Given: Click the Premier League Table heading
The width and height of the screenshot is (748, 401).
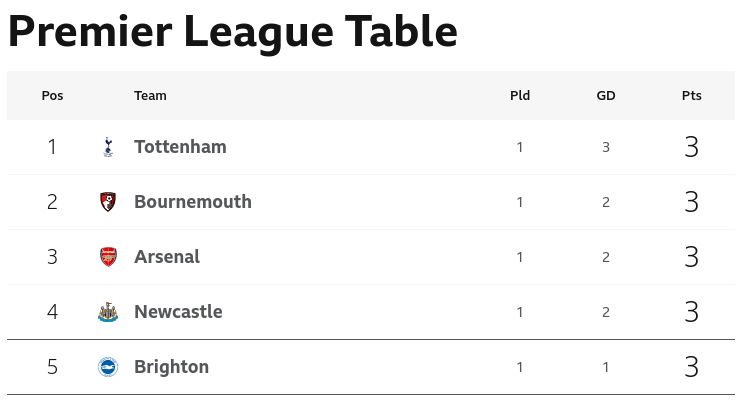Looking at the screenshot, I should [233, 32].
